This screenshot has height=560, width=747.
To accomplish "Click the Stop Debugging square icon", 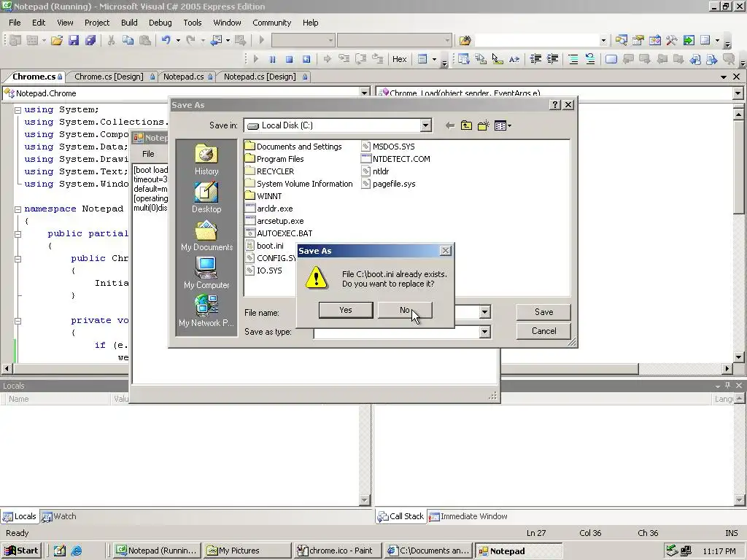I will pyautogui.click(x=289, y=59).
